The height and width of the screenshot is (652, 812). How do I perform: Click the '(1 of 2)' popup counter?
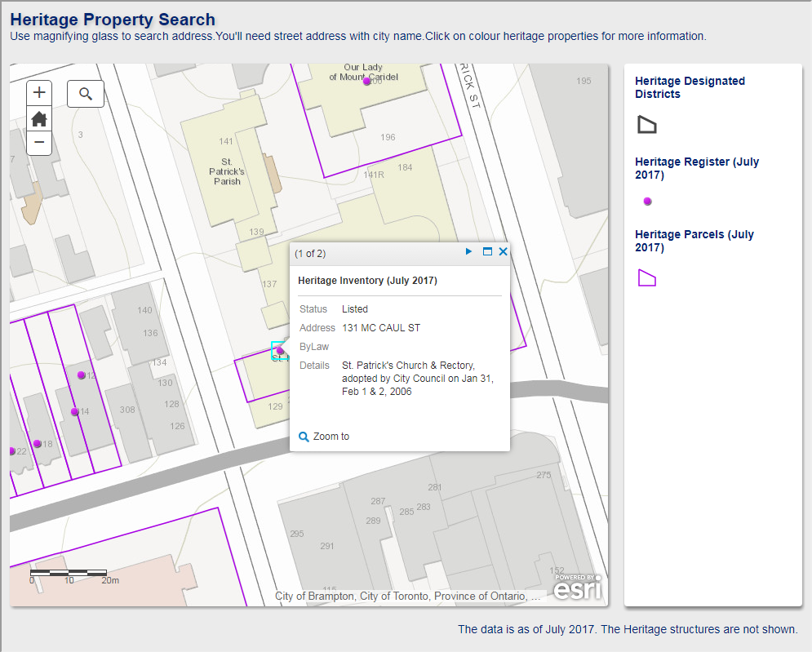[310, 254]
